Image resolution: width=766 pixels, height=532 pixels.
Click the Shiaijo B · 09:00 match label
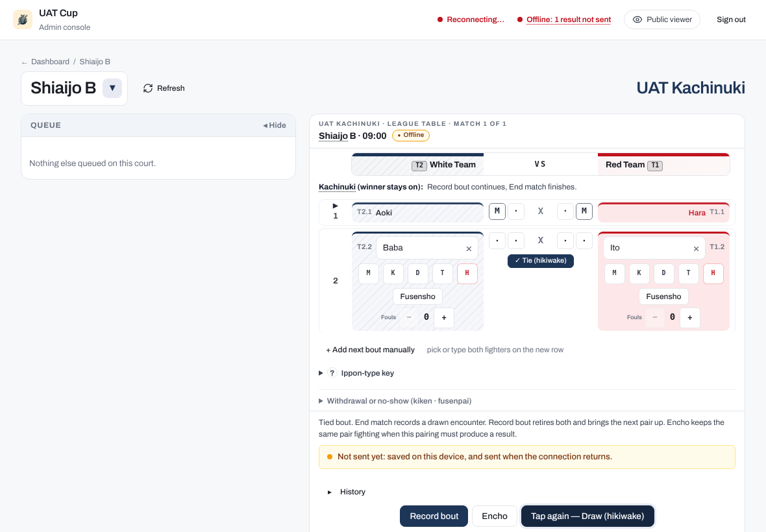click(x=352, y=136)
